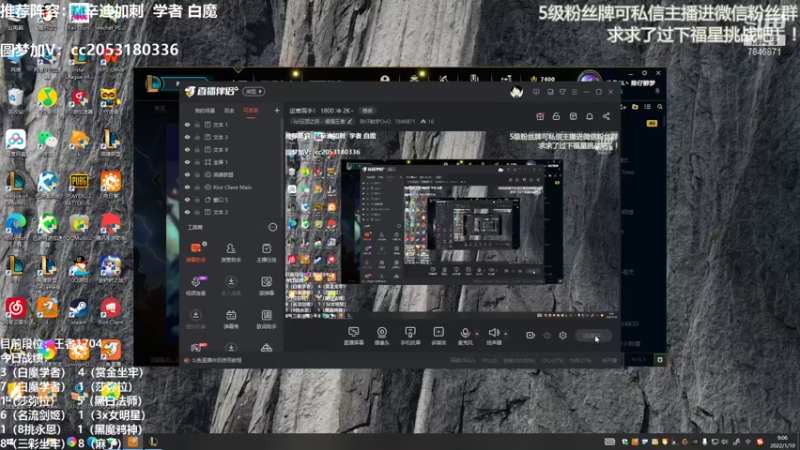Select the 窗口 5 source row
Viewport: 800px width, 450px height.
coord(231,199)
